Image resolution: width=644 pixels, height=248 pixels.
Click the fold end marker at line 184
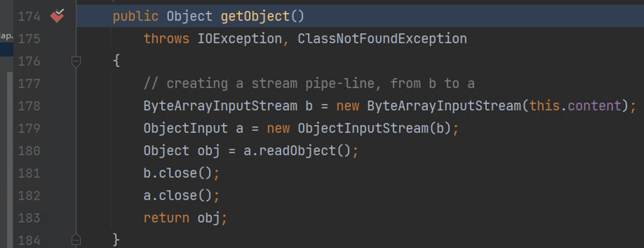[76, 240]
